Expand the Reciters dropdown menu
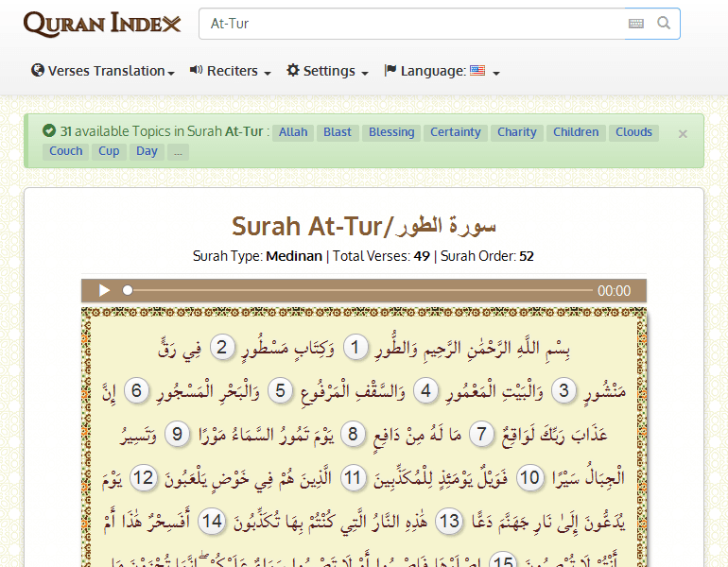Screen dimensions: 728x567 click(231, 71)
